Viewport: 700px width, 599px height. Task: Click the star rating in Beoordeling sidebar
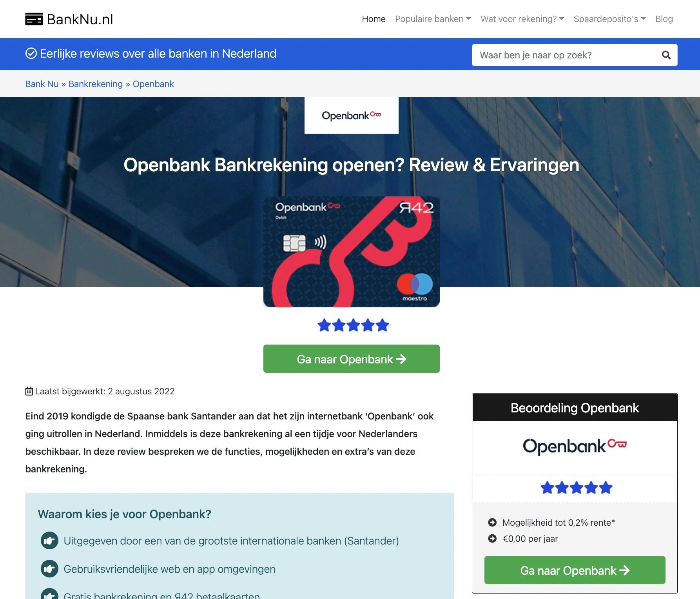coord(576,488)
